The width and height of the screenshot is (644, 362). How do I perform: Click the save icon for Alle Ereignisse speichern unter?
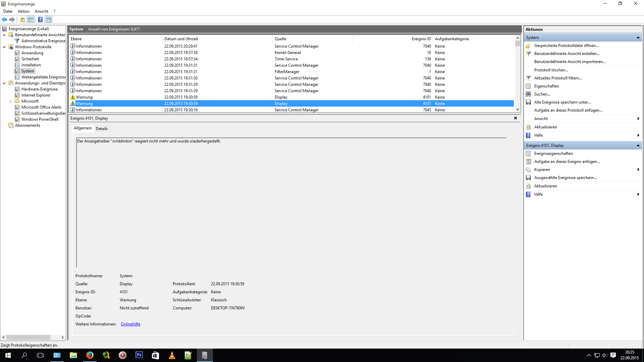tap(528, 102)
